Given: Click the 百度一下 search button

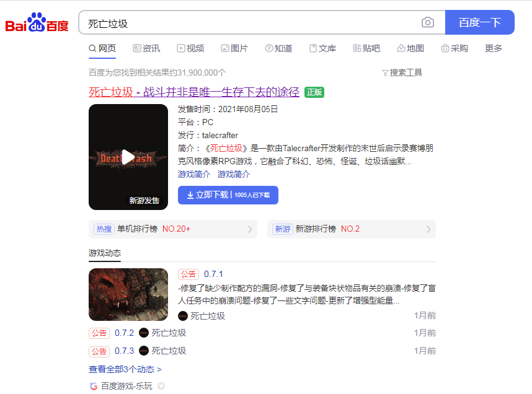Looking at the screenshot, I should [x=480, y=22].
